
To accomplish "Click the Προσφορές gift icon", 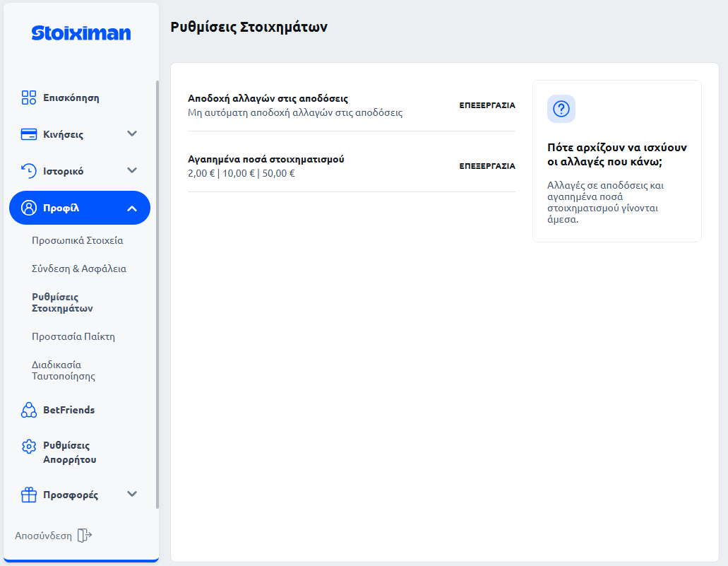I will pyautogui.click(x=29, y=495).
